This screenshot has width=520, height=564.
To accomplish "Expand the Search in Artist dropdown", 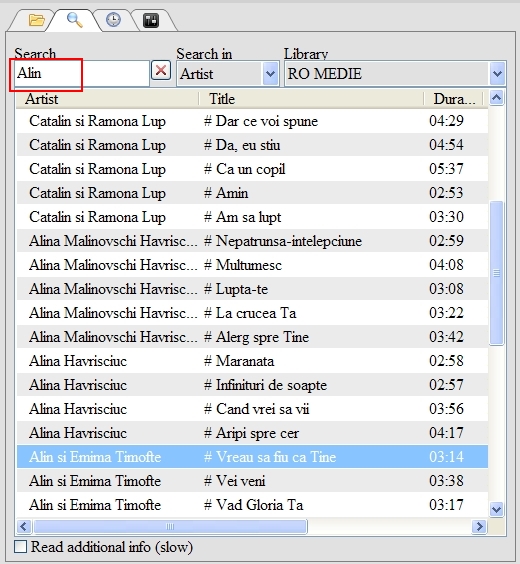I will coord(270,74).
